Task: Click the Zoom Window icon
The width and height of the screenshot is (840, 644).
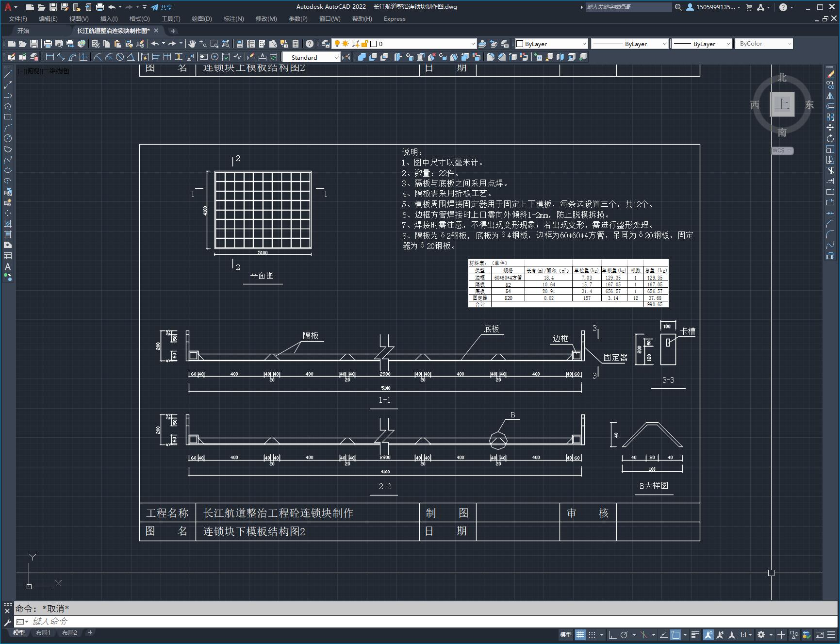Action: point(214,44)
